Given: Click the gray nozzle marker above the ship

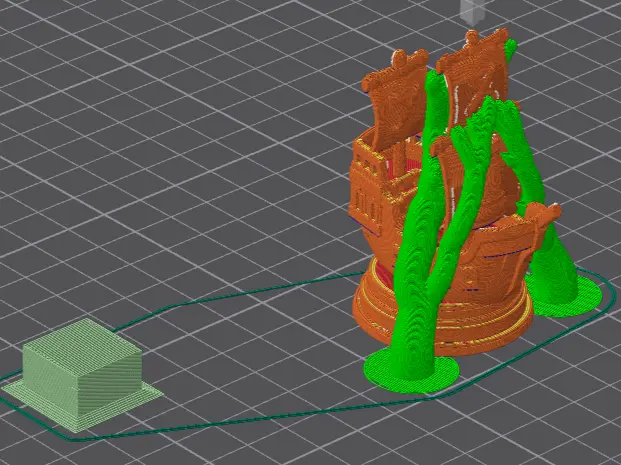Looking at the screenshot, I should pos(473,12).
